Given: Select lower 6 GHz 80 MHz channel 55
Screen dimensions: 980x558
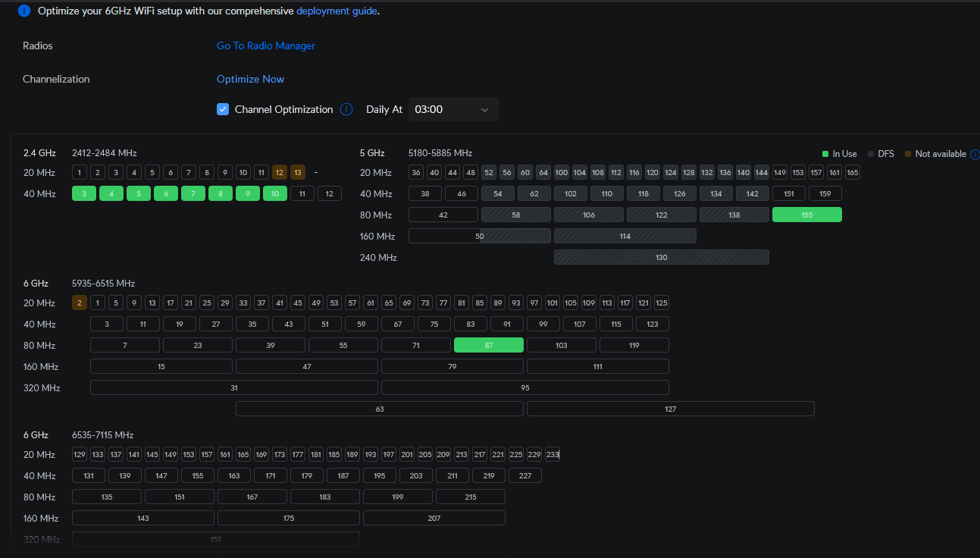Looking at the screenshot, I should tap(343, 345).
